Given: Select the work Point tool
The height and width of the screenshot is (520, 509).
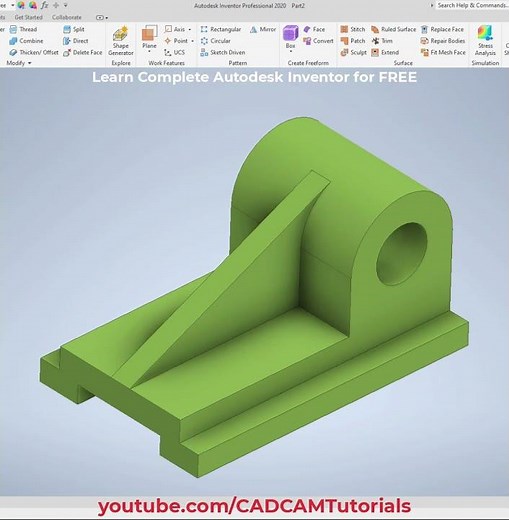Looking at the screenshot, I should pyautogui.click(x=176, y=41).
